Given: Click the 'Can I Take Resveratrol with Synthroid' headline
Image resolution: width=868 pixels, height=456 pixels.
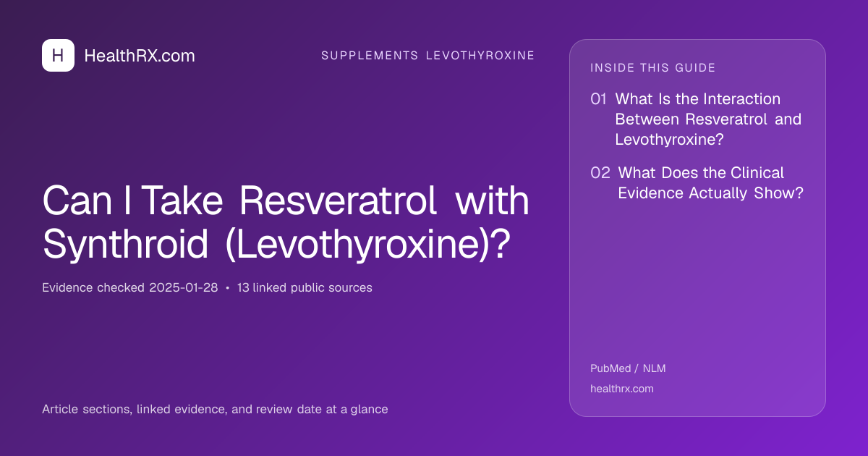Looking at the screenshot, I should click(286, 223).
